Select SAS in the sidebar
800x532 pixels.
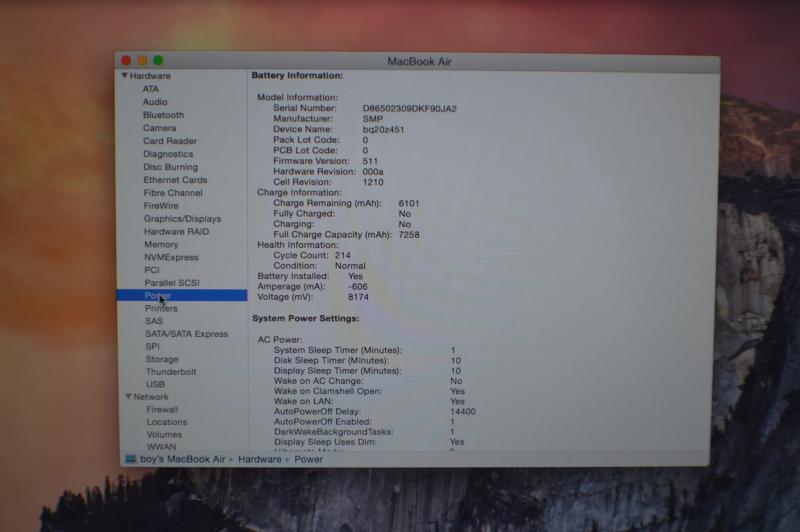(x=154, y=321)
